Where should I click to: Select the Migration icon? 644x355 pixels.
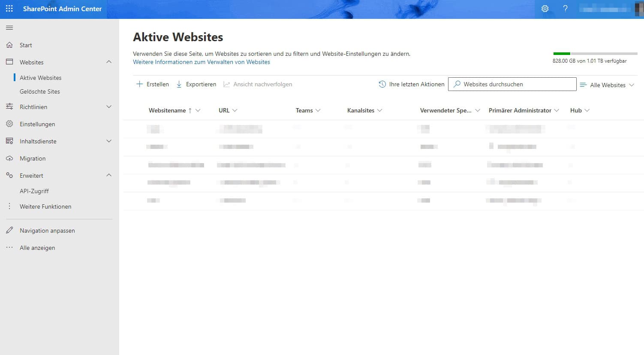(x=9, y=158)
